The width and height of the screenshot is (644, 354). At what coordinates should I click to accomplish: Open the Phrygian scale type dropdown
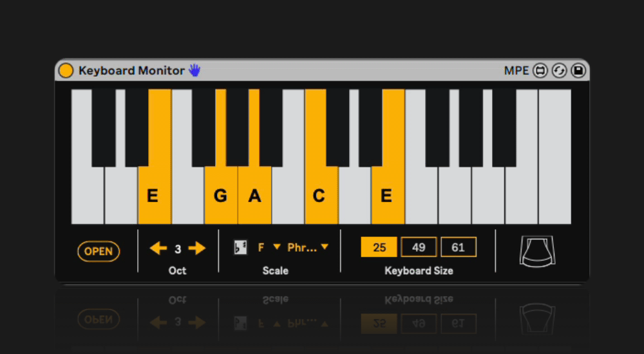click(308, 247)
